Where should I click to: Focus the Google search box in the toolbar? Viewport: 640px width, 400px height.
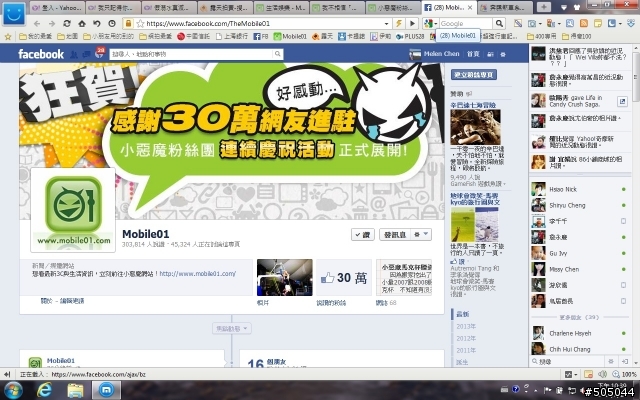[466, 23]
